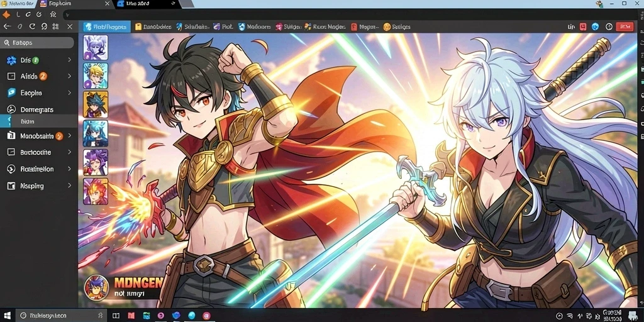Screen dimensions: 644x322
Task: Click the grid icon beside the back arrow row
Action: 55,26
